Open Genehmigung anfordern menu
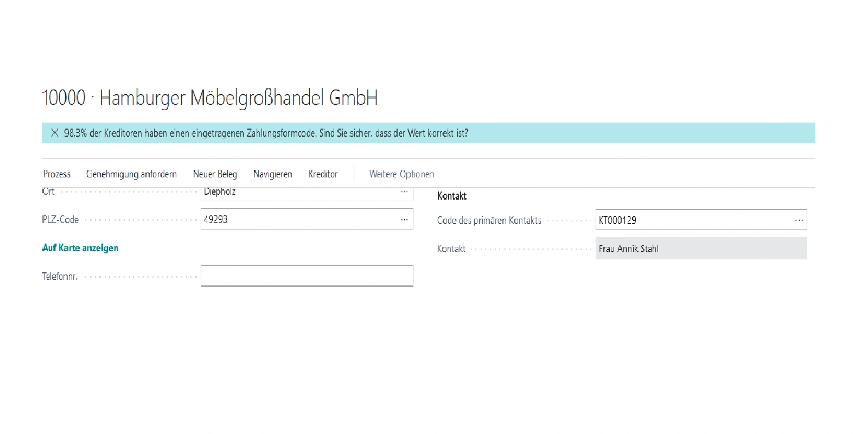868x434 pixels. [x=131, y=174]
